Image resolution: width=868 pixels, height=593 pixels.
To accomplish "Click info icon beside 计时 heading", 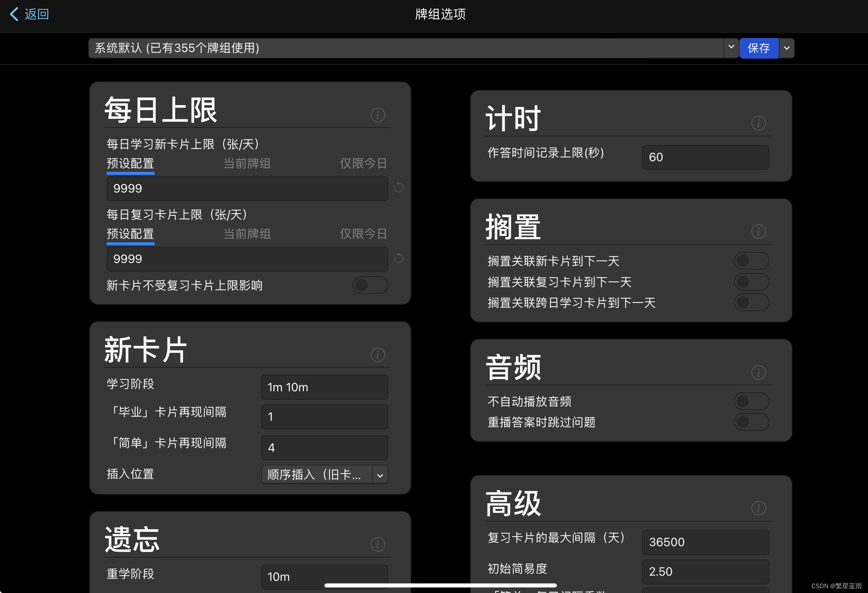I will 758,123.
